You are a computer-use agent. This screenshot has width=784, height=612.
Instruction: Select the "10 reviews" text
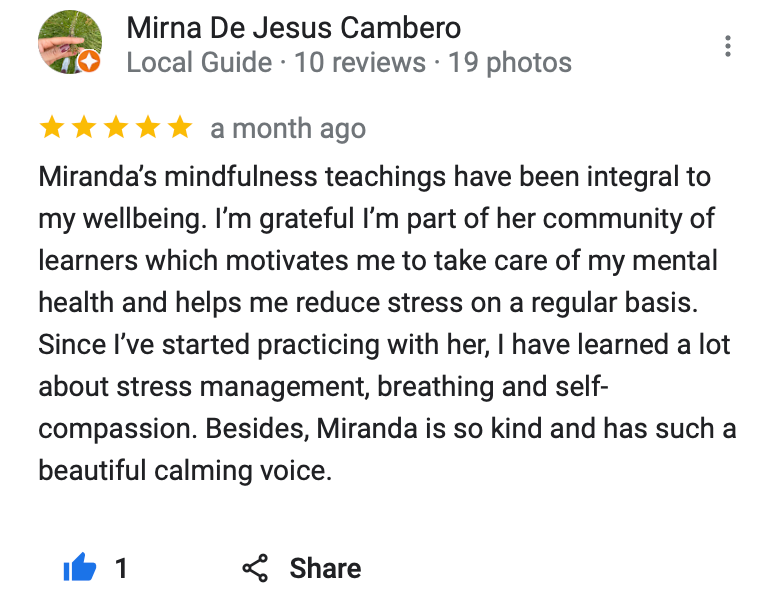point(362,63)
